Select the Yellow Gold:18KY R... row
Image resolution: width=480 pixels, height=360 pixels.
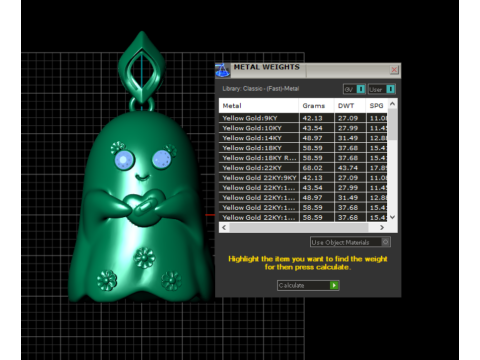pos(303,158)
